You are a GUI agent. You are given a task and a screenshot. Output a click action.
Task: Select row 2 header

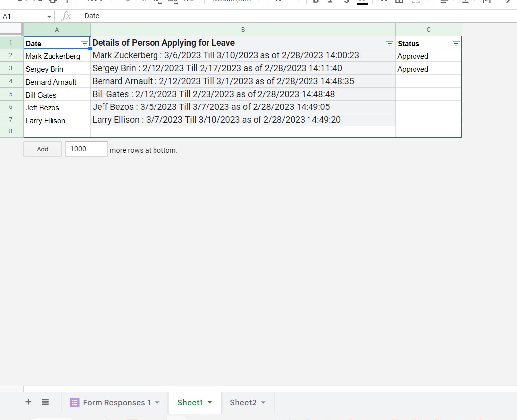[11, 55]
